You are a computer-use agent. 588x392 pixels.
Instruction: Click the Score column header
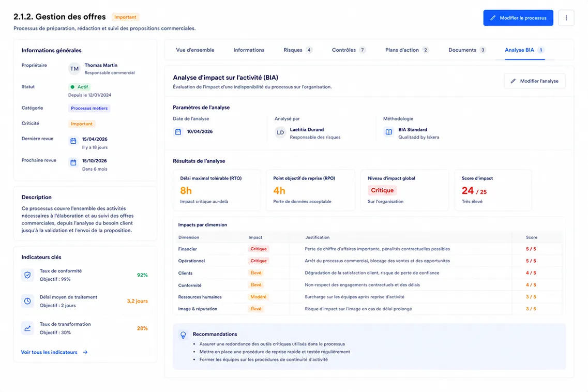coord(532,237)
